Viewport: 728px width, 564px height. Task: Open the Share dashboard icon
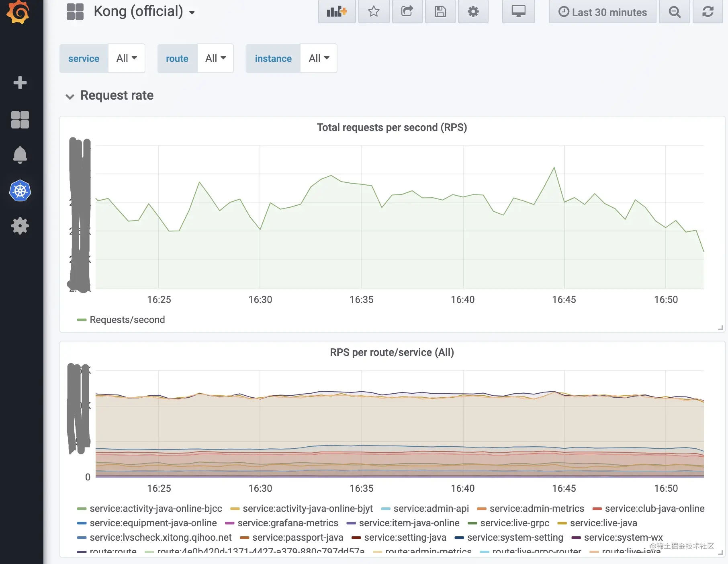tap(407, 12)
